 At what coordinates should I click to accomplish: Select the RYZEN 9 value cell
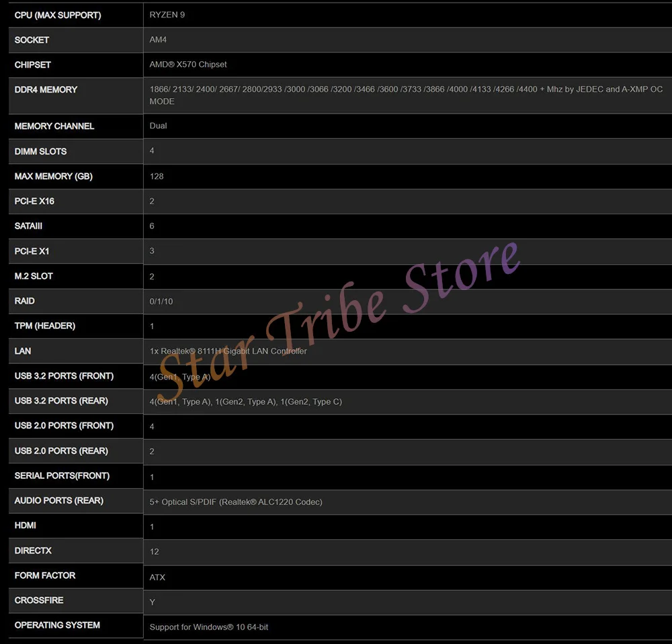(x=167, y=15)
